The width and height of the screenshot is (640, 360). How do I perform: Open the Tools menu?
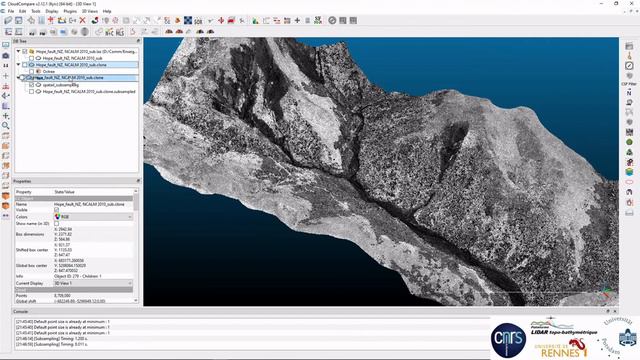pyautogui.click(x=36, y=11)
